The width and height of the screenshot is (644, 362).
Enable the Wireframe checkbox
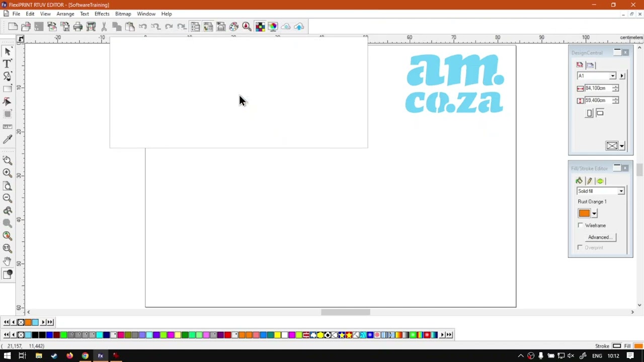(581, 226)
